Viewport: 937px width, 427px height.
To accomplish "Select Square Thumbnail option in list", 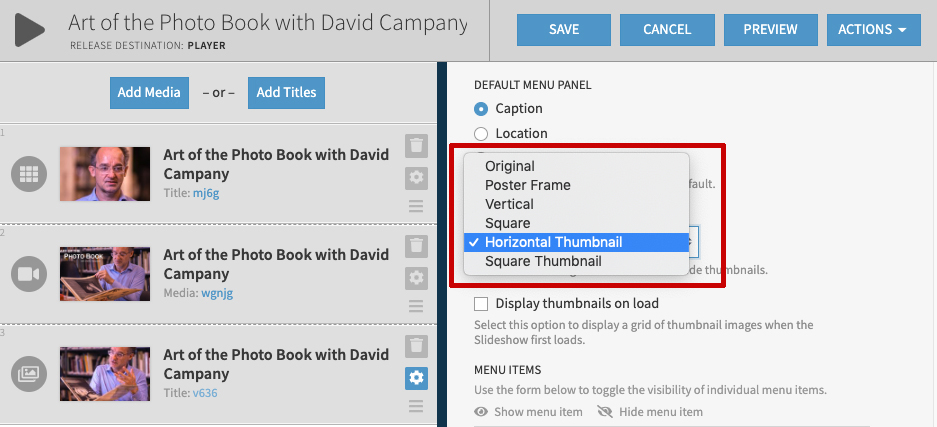I will tap(543, 261).
